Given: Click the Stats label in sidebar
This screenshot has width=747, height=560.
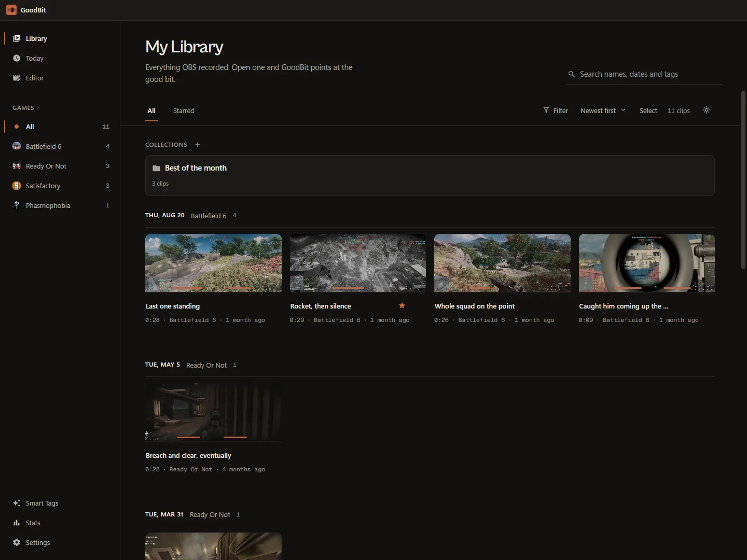Looking at the screenshot, I should coord(33,523).
